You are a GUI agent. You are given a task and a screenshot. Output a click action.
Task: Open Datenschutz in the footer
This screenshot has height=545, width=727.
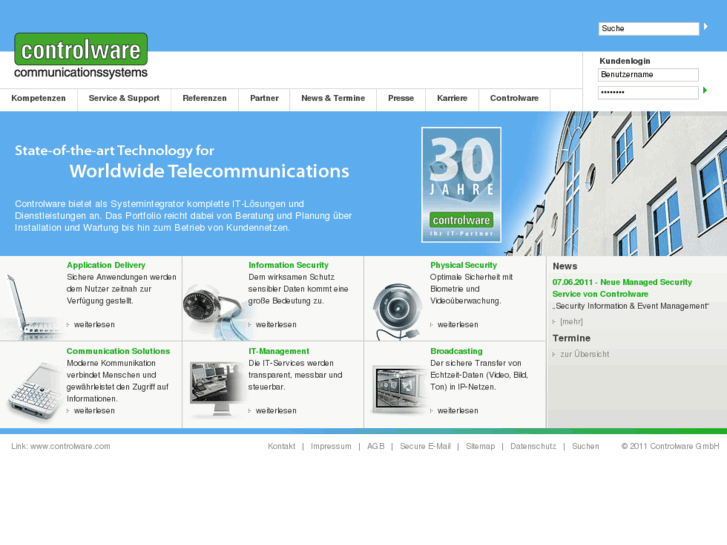[533, 446]
